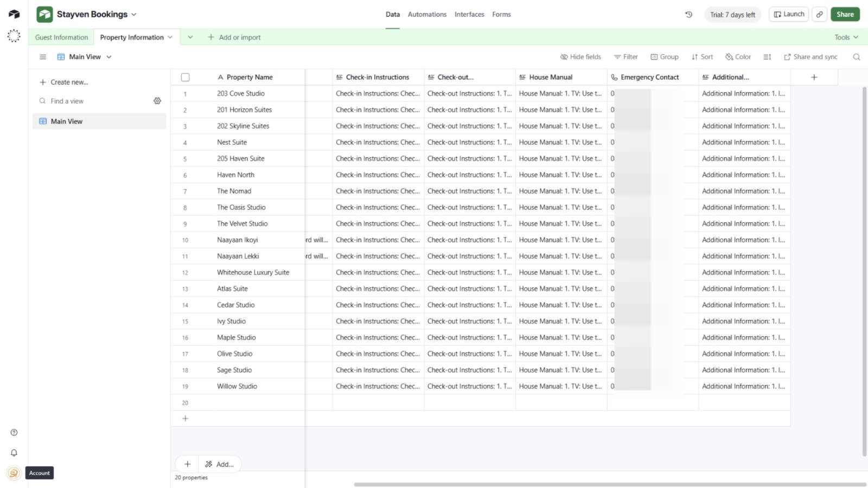868x488 pixels.
Task: Open the Airtable home logo icon
Action: click(14, 14)
